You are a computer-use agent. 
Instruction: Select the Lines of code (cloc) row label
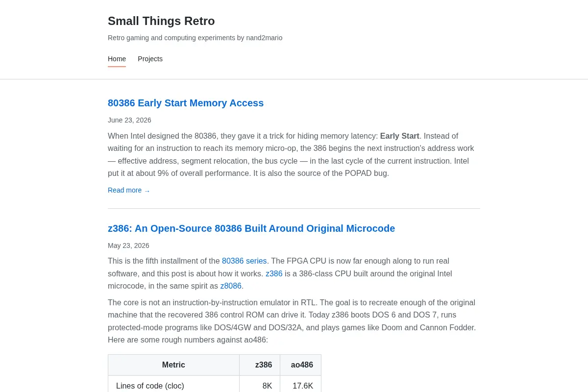[x=150, y=386]
